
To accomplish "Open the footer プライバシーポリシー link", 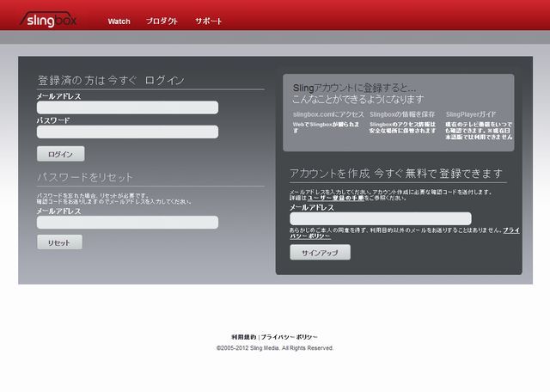I will point(289,337).
